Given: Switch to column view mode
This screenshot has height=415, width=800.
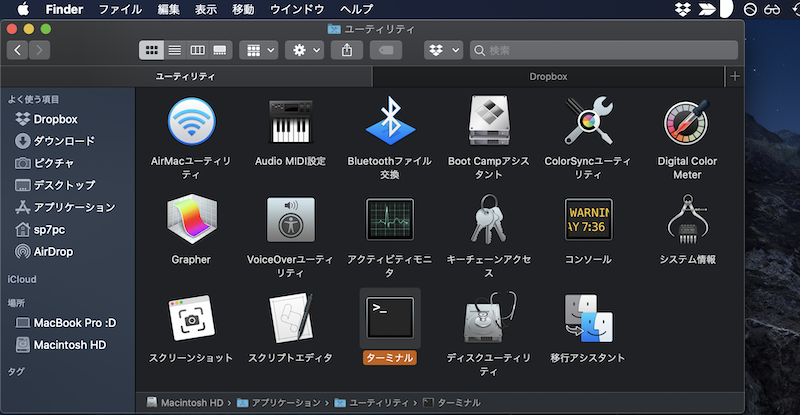Looking at the screenshot, I should point(198,49).
